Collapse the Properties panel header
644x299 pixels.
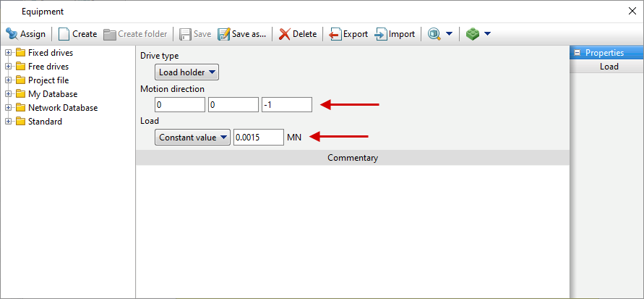[577, 53]
